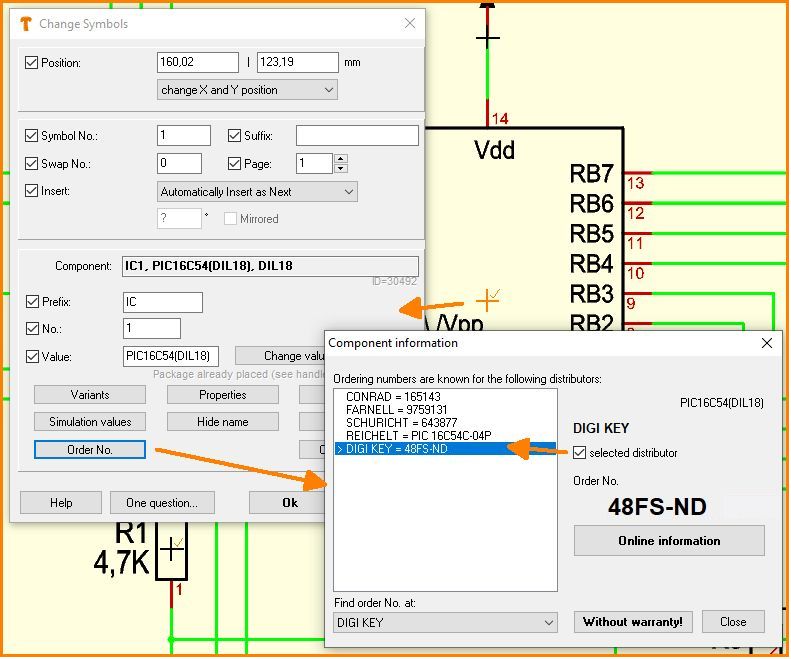Viewport: 791px width, 659px height.
Task: Click the Simulation values button
Action: [90, 422]
